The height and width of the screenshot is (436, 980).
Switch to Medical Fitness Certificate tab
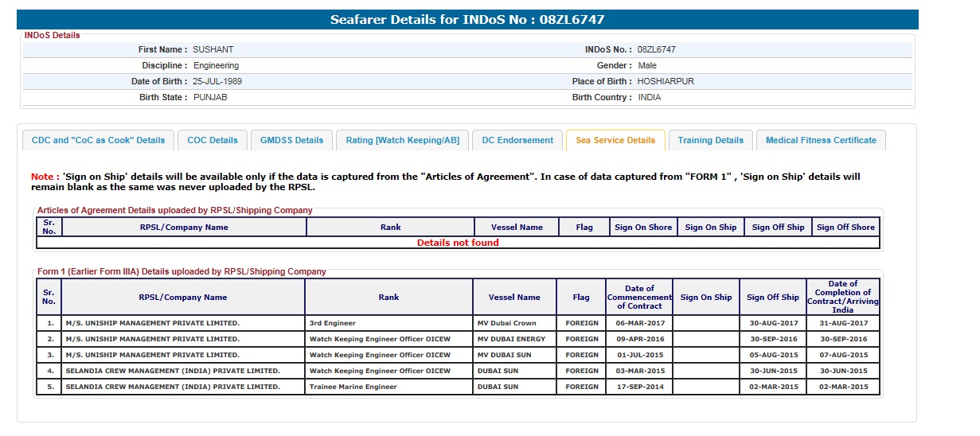coord(820,140)
